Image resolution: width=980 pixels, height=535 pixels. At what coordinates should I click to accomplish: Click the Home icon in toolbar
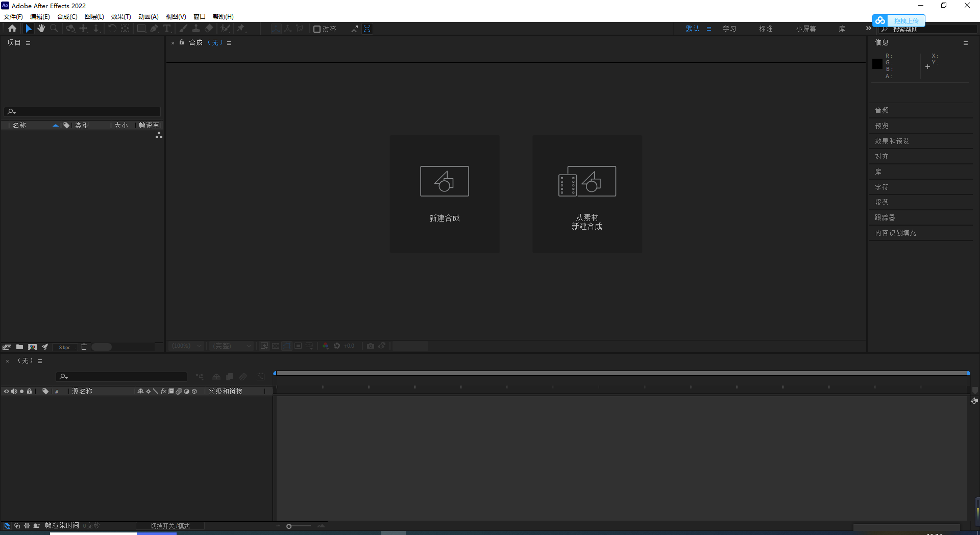tap(12, 29)
